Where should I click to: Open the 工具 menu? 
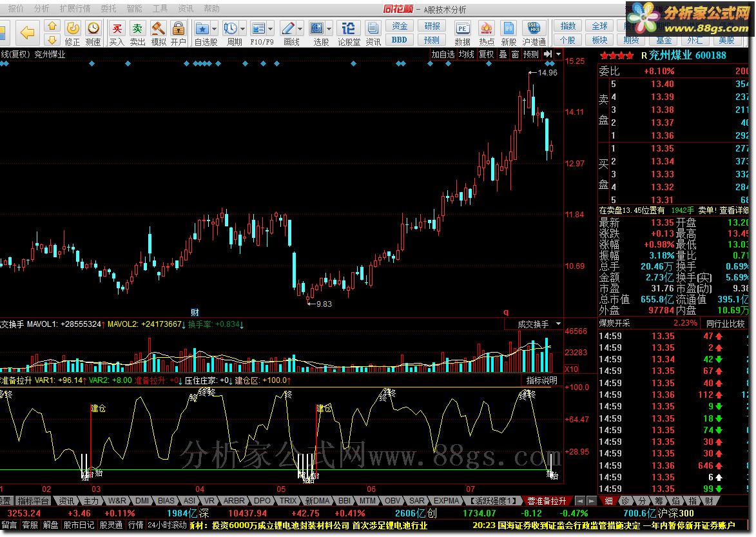coord(160,8)
